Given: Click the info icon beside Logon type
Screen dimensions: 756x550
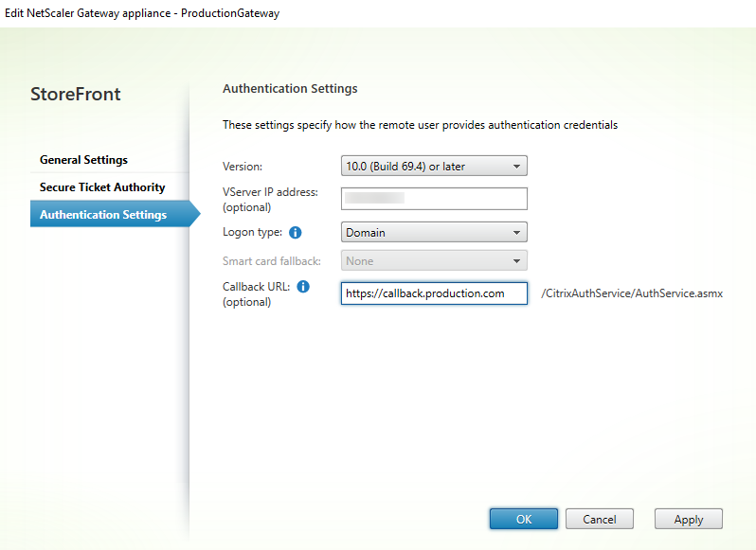Looking at the screenshot, I should pos(295,232).
